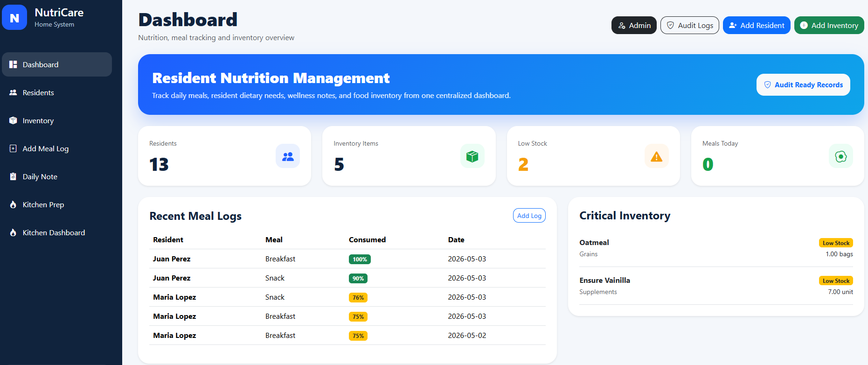Click the green Add Inventory button
The image size is (868, 365).
(829, 25)
